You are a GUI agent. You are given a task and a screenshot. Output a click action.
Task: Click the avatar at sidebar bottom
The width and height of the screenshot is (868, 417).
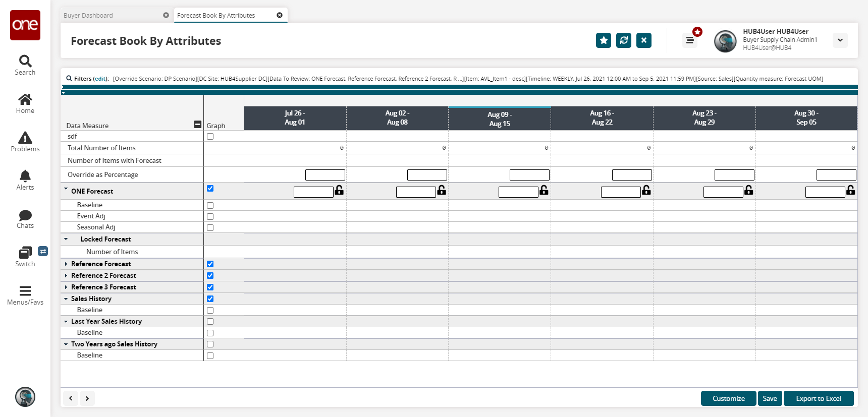pos(25,397)
